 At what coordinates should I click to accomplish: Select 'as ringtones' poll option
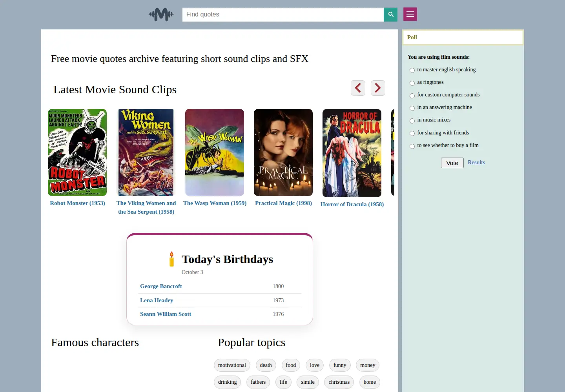[412, 83]
